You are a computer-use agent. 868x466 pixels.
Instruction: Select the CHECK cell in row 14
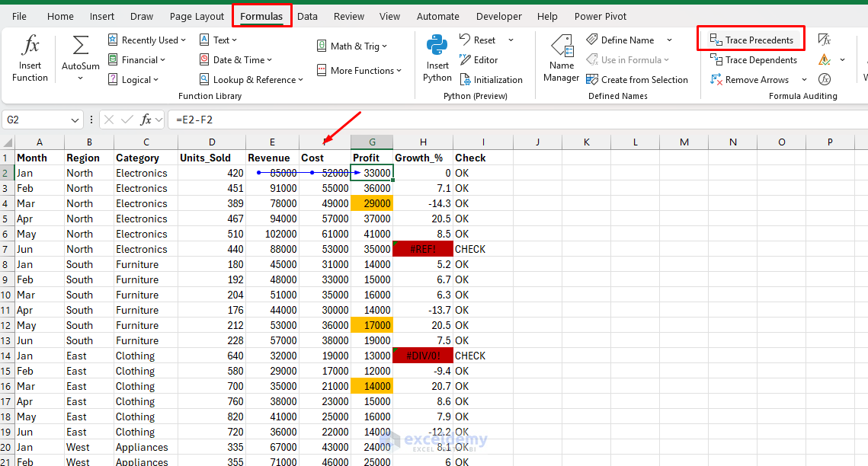point(482,356)
